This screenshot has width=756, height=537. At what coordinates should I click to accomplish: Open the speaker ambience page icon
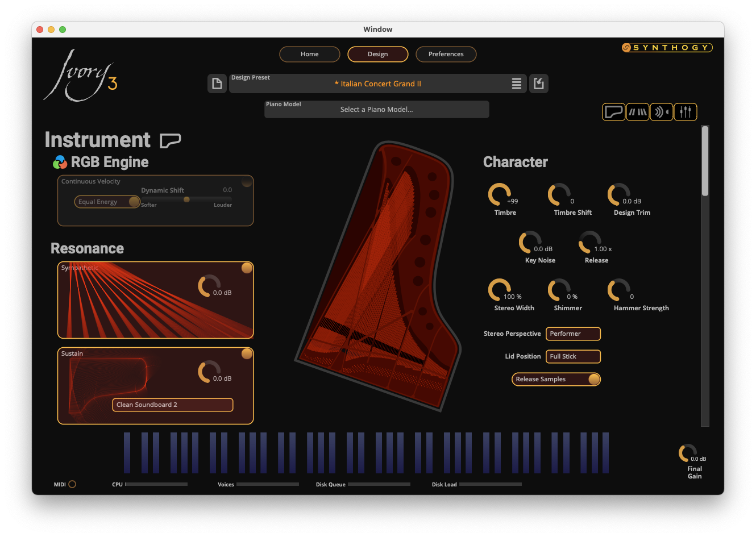(662, 112)
